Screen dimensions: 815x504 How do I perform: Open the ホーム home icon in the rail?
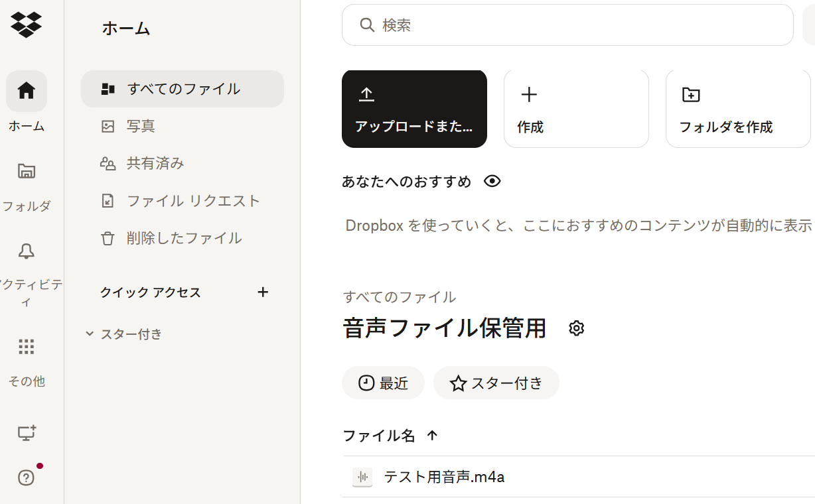coord(27,91)
